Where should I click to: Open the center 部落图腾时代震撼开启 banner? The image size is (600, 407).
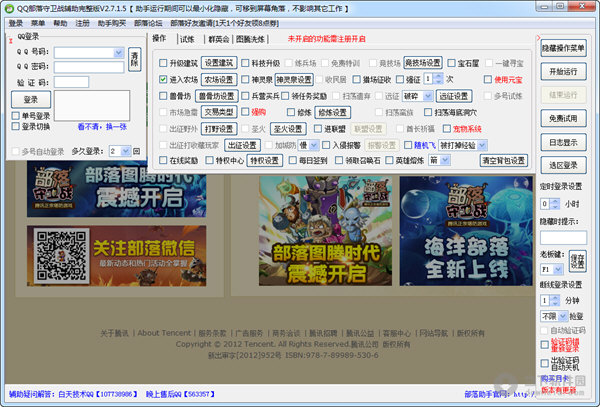[325, 231]
